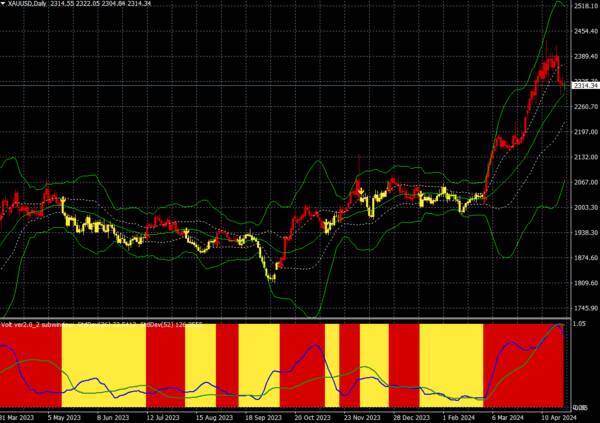Click the horizontal current price line
The height and width of the screenshot is (423, 600).
(300, 85)
